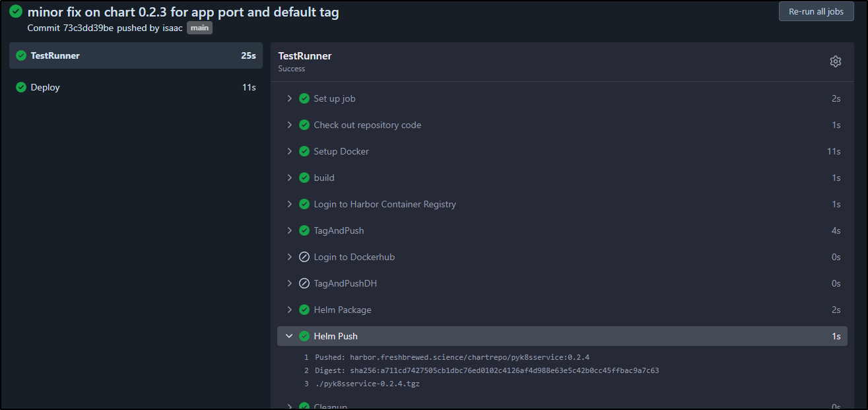Click the Deploy 11s duration in sidebar
Screen dimensions: 868x410
coord(249,87)
